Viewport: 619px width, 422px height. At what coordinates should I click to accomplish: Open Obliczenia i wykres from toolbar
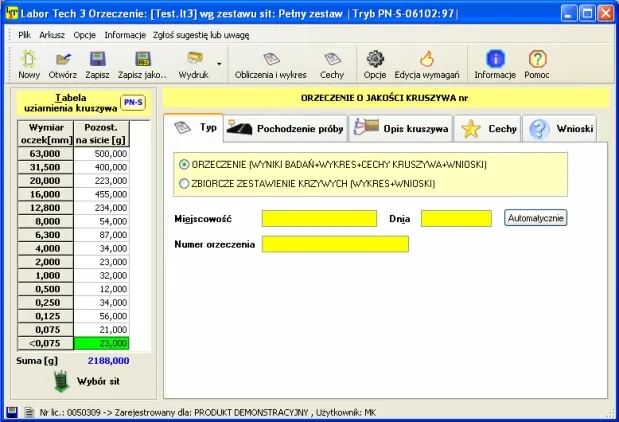pos(270,60)
